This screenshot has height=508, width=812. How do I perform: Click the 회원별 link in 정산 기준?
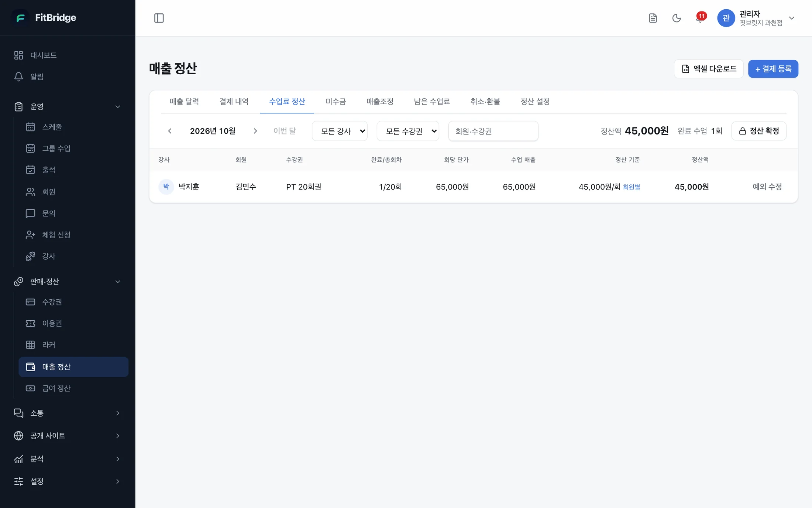pos(631,187)
